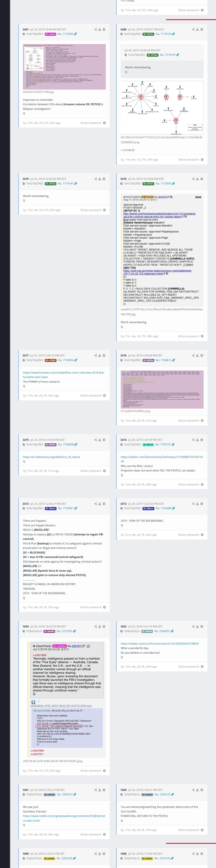Click the ID 3dfcc9 badge on post 3474
Image resolution: width=216 pixels, height=868 pixels.
[148, 444]
